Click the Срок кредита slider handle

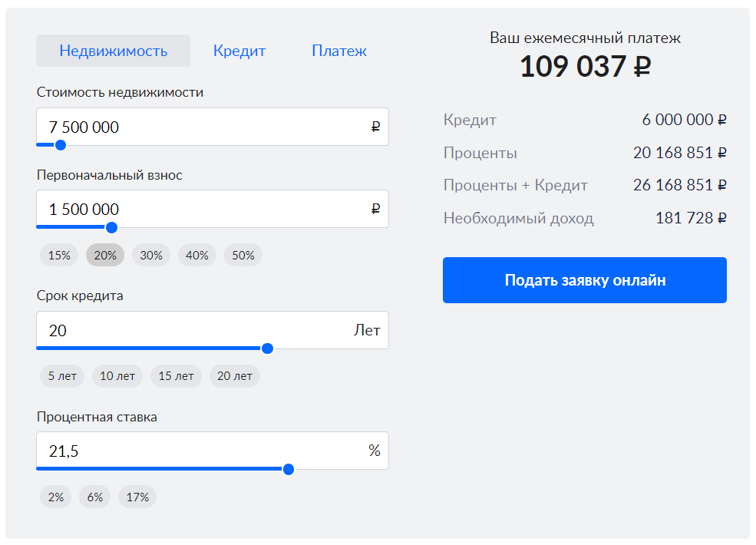pyautogui.click(x=267, y=348)
